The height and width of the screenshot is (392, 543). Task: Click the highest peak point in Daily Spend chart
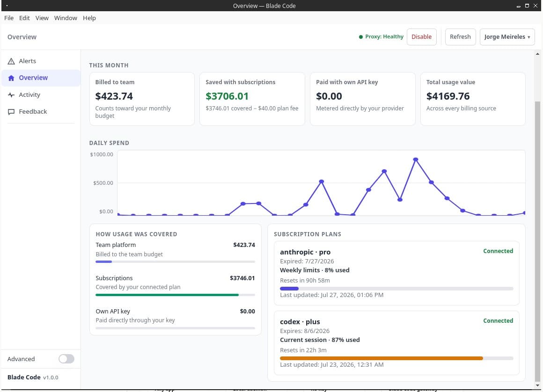pos(416,160)
